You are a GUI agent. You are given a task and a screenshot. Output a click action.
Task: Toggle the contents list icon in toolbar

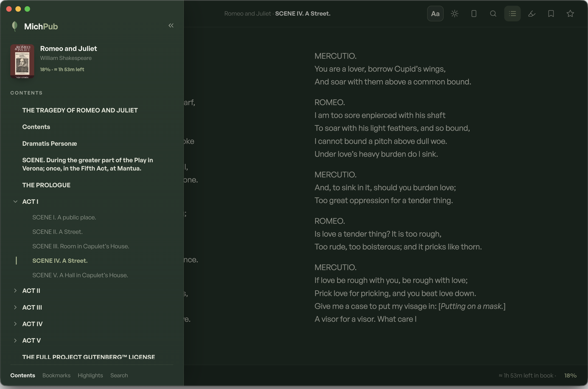point(512,14)
